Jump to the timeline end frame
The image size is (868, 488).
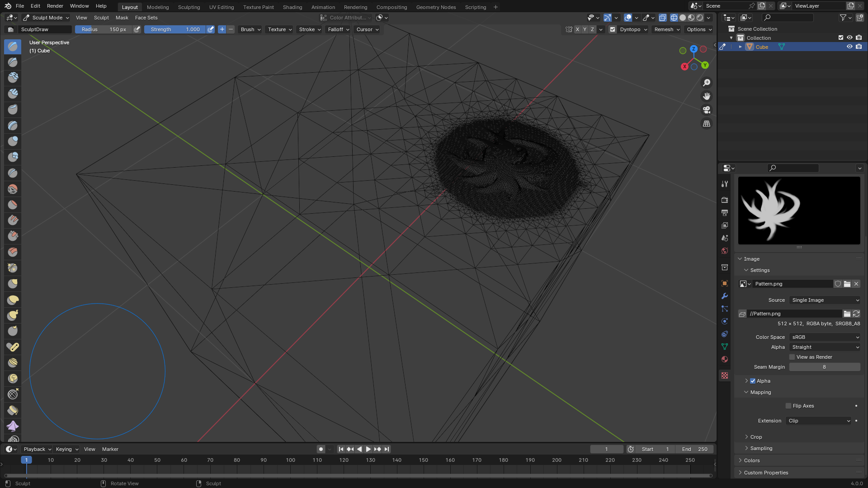[x=387, y=449]
